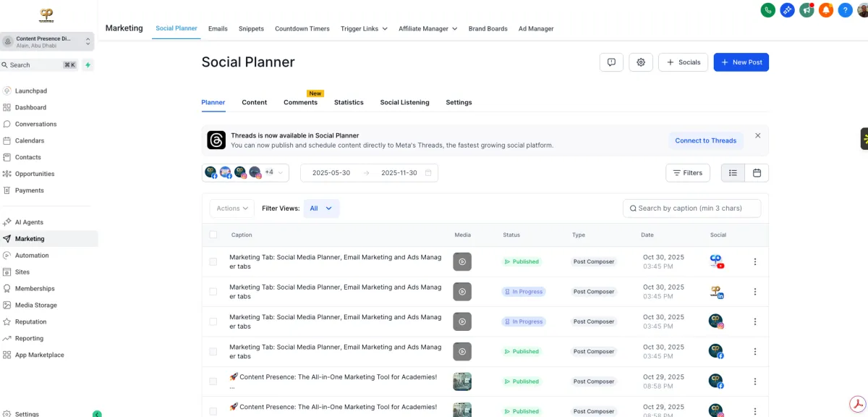Click the Threads logo icon in banner
Screen dimensions: 868x417
[216, 140]
